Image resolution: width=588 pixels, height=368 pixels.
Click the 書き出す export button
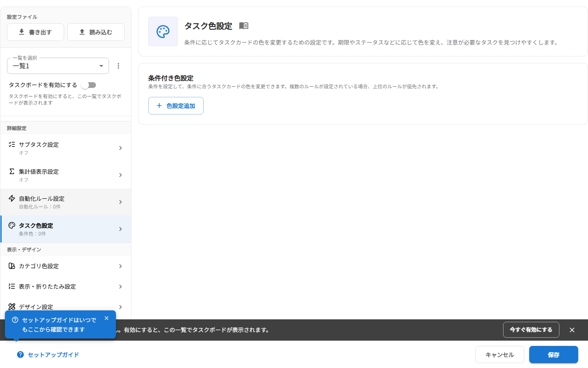(x=36, y=32)
